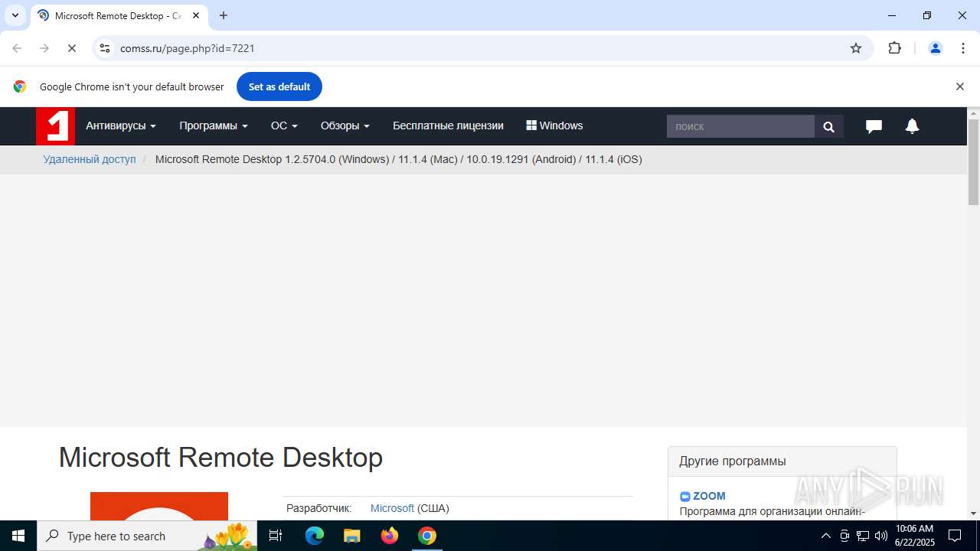Close the Microsoft Remote Desktop tab
Screen dimensions: 980x551
click(196, 15)
